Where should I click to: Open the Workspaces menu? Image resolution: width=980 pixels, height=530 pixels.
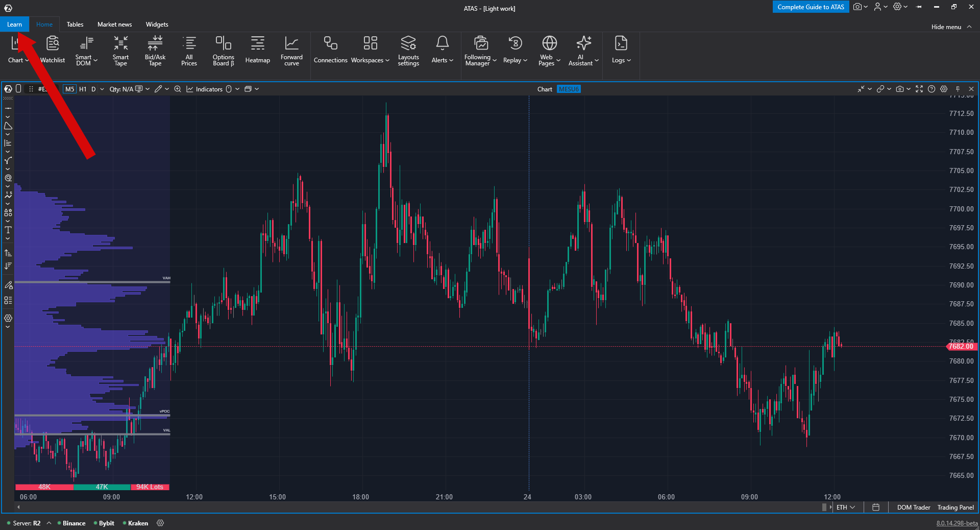[x=370, y=50]
